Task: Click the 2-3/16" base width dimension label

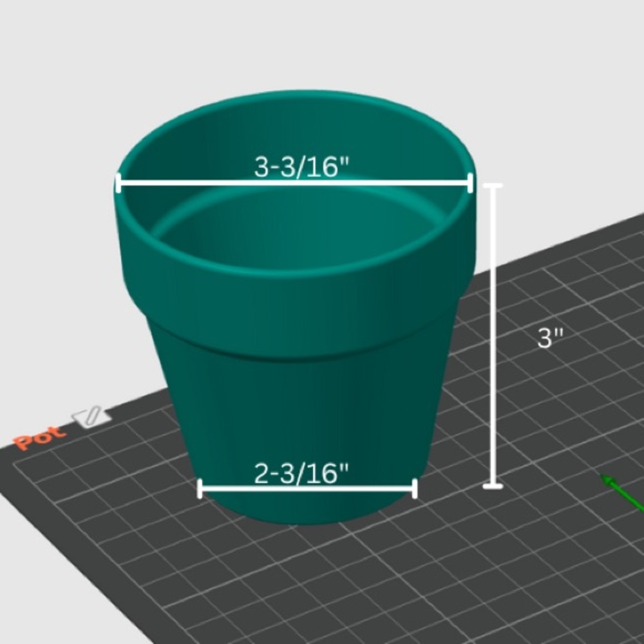Action: pyautogui.click(x=301, y=473)
